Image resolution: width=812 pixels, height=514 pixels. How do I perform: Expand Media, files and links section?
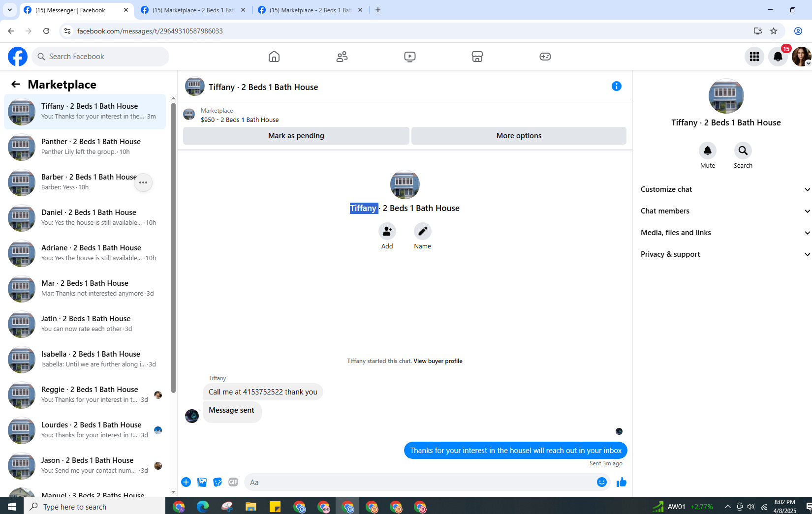[725, 233]
